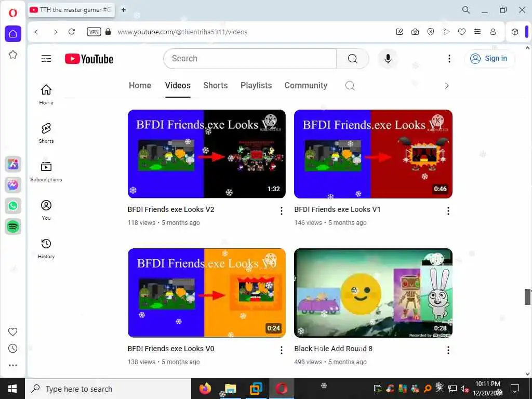Open Messenger in the Opera sidebar
Screen dimensions: 532x399
point(13,185)
